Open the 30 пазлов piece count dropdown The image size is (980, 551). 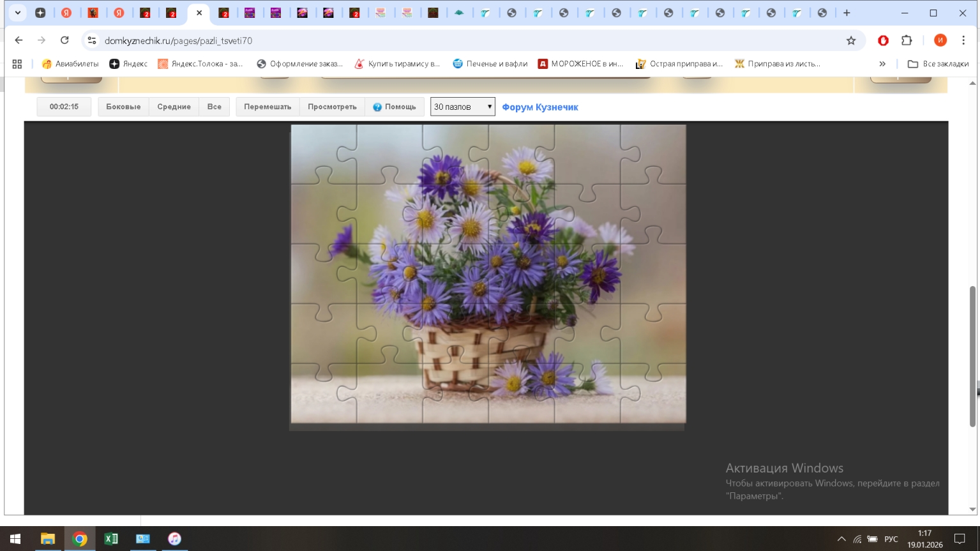pos(462,107)
